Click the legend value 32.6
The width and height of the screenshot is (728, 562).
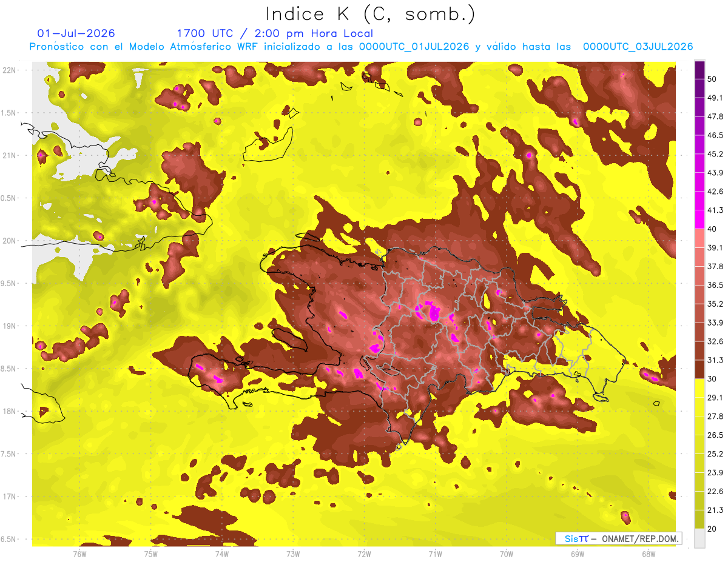[715, 341]
